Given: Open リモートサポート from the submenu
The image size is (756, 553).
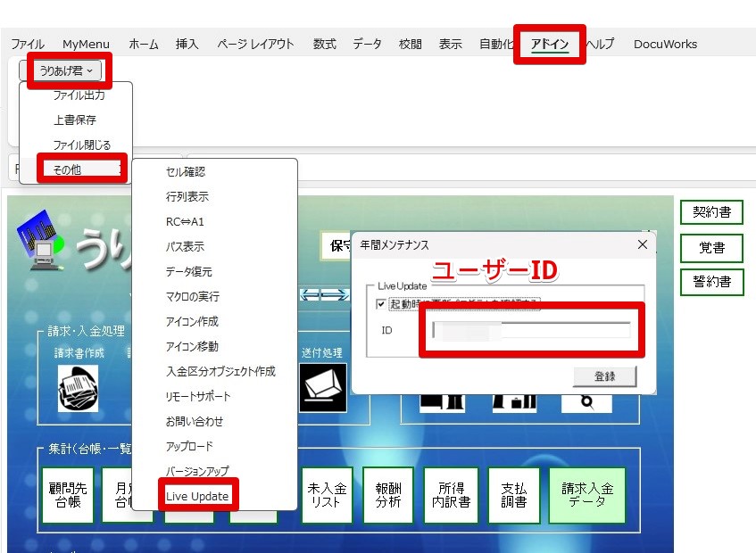Looking at the screenshot, I should (198, 396).
